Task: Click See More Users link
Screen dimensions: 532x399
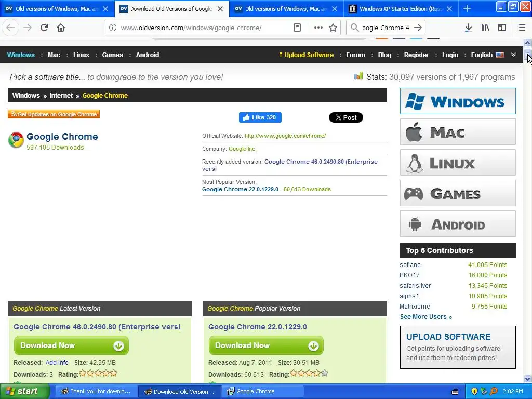Action: (x=426, y=317)
